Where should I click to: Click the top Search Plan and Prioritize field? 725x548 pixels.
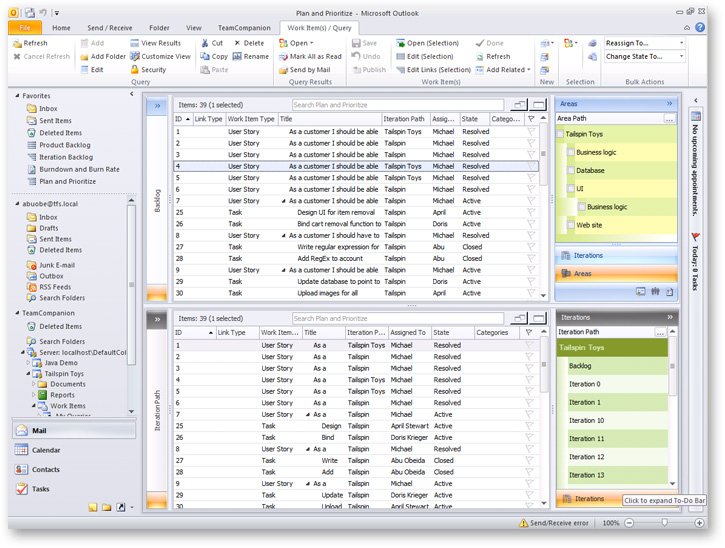398,104
